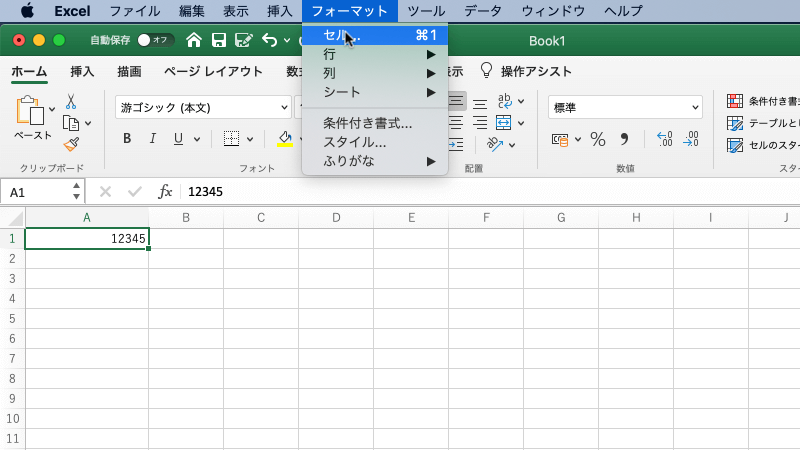The height and width of the screenshot is (450, 800).
Task: Click the Accounting Number Format icon
Action: point(560,139)
